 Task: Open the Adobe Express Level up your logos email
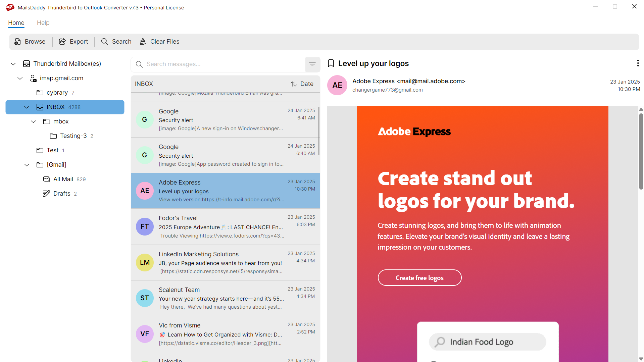(225, 191)
